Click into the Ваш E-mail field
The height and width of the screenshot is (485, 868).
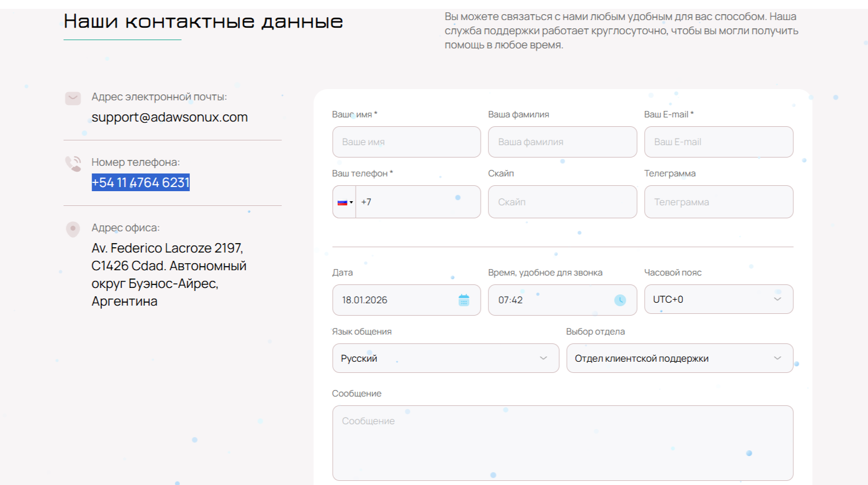718,142
